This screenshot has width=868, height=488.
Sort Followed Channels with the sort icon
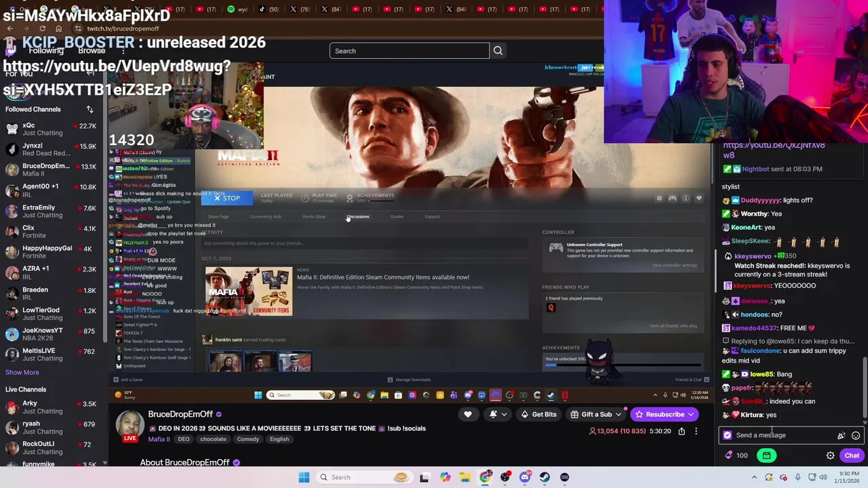click(90, 109)
